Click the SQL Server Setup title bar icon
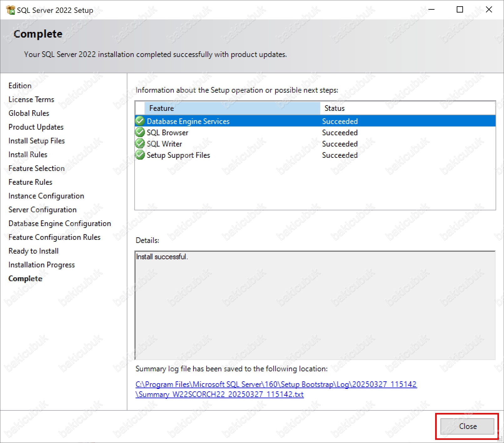 (10, 10)
